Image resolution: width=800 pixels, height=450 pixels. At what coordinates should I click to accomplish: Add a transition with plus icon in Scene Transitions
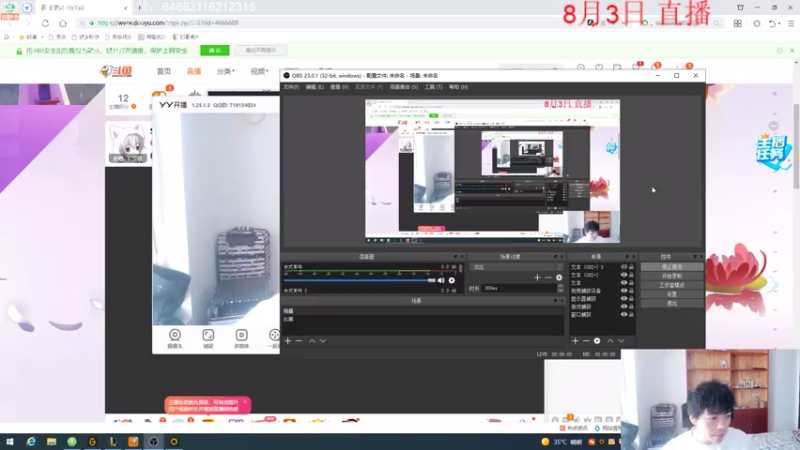[x=537, y=278]
